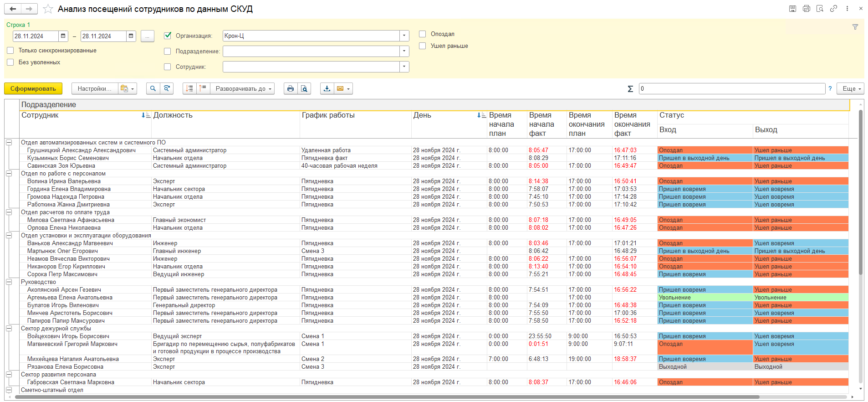This screenshot has height=402, width=868.
Task: Add report to favorites with star icon
Action: point(48,9)
